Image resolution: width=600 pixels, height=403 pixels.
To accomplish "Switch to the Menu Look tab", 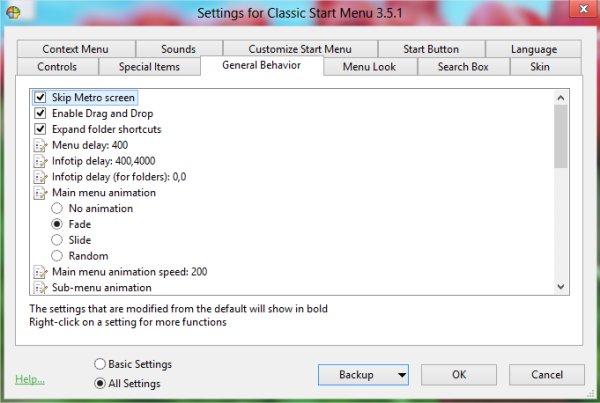I will coord(370,67).
